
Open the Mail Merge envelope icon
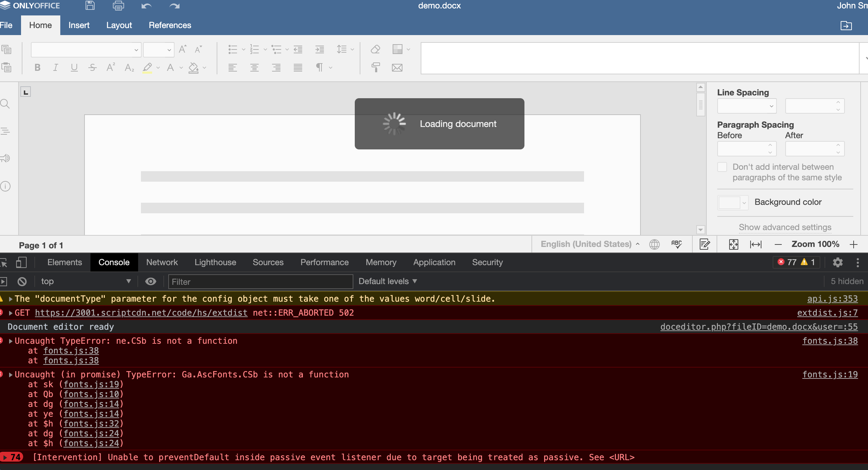(x=397, y=67)
